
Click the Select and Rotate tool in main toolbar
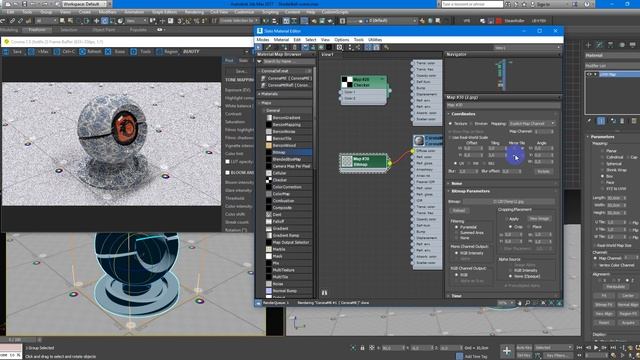tap(104, 21)
